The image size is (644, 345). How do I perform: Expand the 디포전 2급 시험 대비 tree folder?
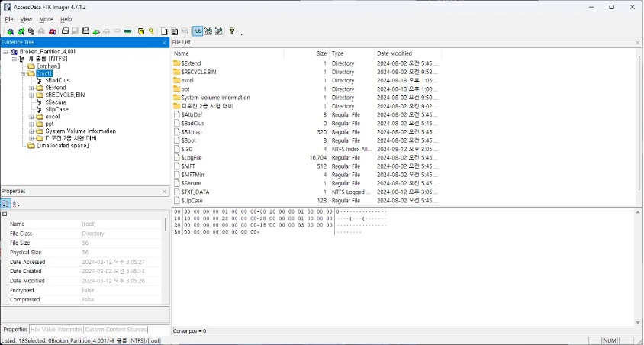[x=31, y=138]
